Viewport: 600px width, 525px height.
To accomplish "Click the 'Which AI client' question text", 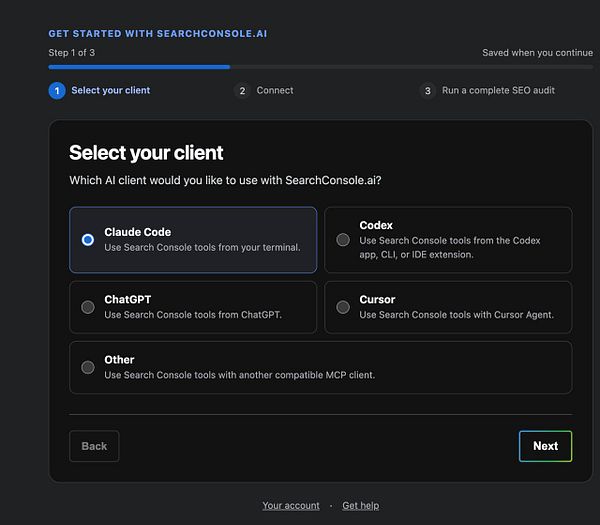I will [225, 180].
